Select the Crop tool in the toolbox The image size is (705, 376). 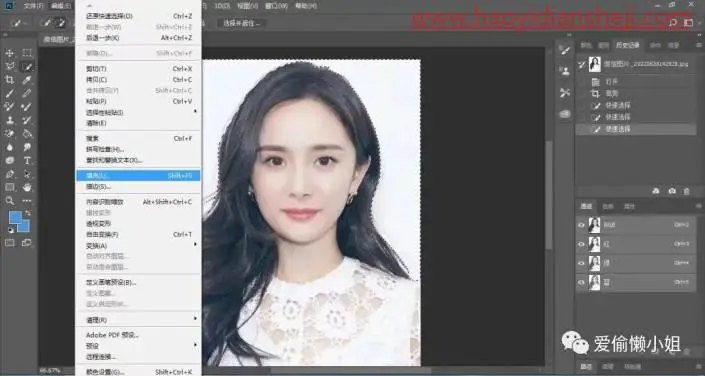click(9, 80)
